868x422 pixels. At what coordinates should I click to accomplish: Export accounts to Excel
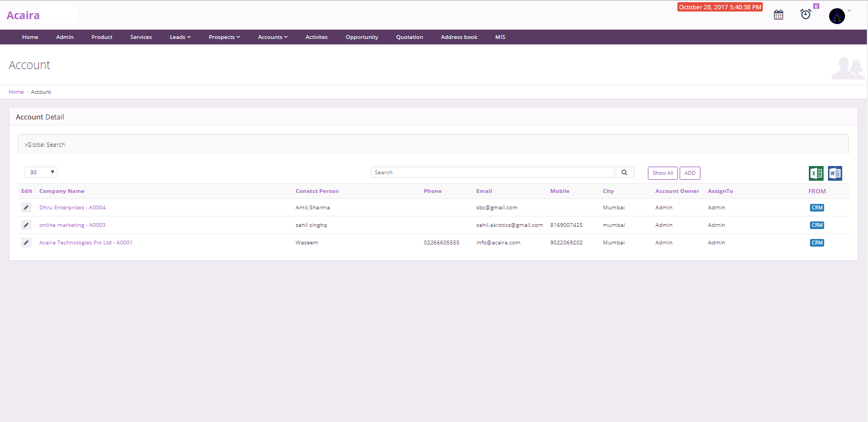(816, 173)
